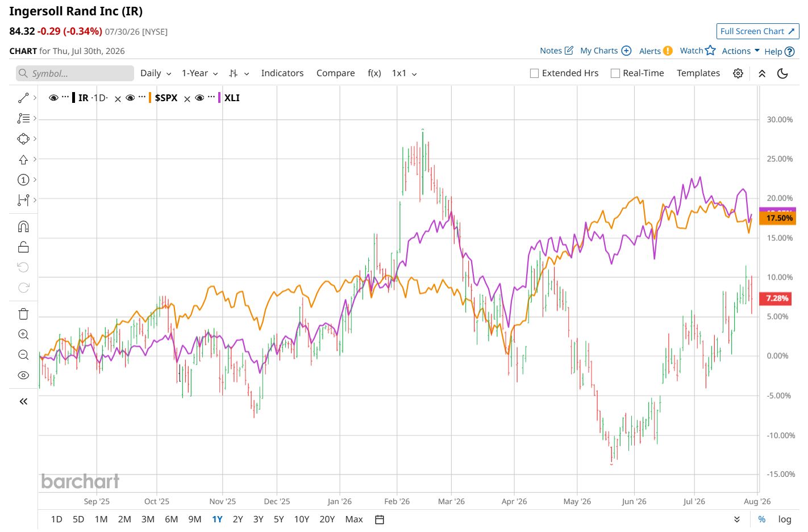808x532 pixels.
Task: Toggle visibility of all drawings in sidebar
Action: pyautogui.click(x=23, y=375)
